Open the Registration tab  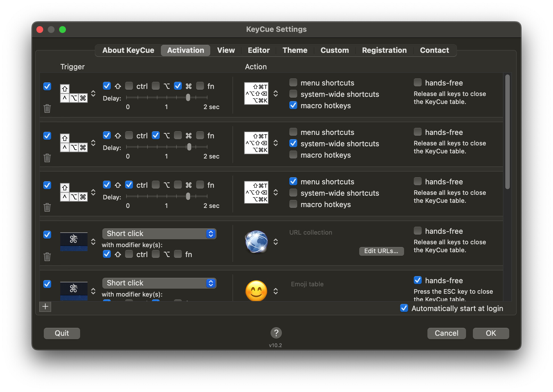tap(384, 50)
